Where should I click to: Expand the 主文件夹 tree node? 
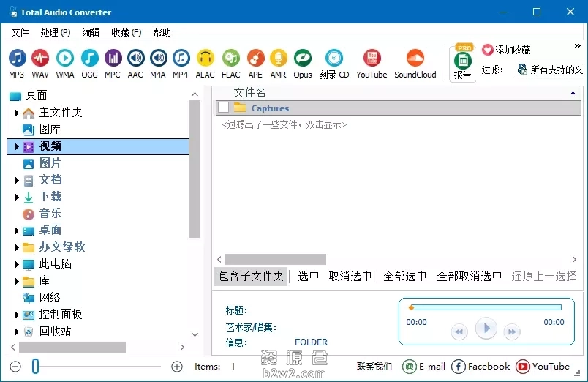click(x=17, y=113)
